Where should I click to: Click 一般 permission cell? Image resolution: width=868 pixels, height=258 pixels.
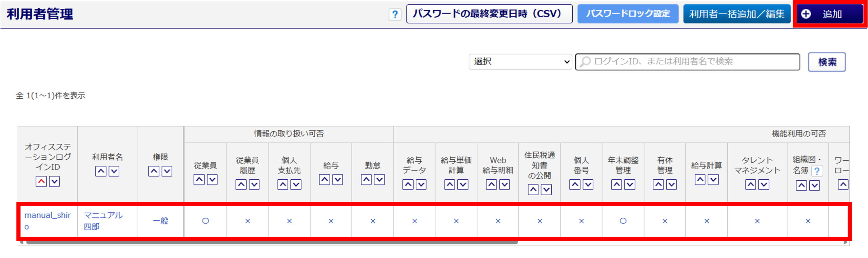point(161,221)
